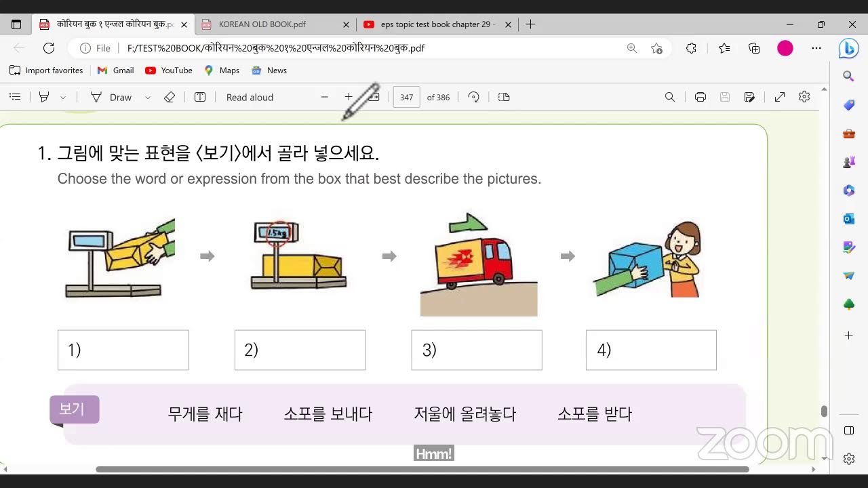Start Read aloud
Screen dimensions: 868x488
pos(250,97)
